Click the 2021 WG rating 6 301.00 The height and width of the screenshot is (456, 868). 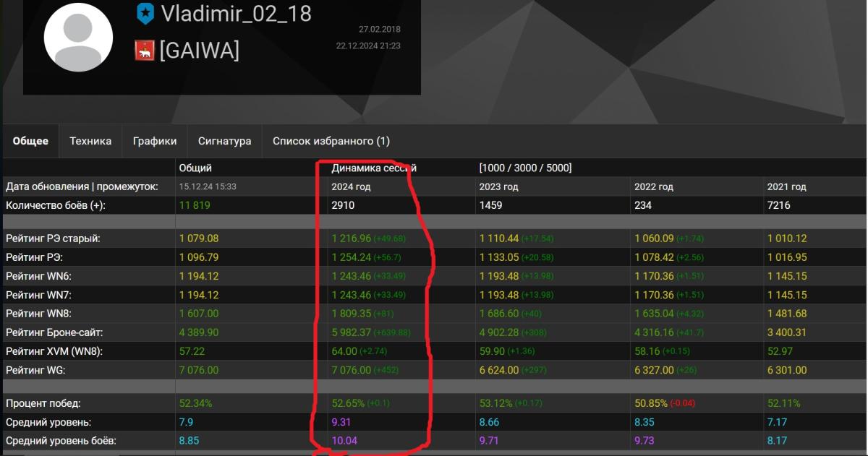pyautogui.click(x=787, y=370)
